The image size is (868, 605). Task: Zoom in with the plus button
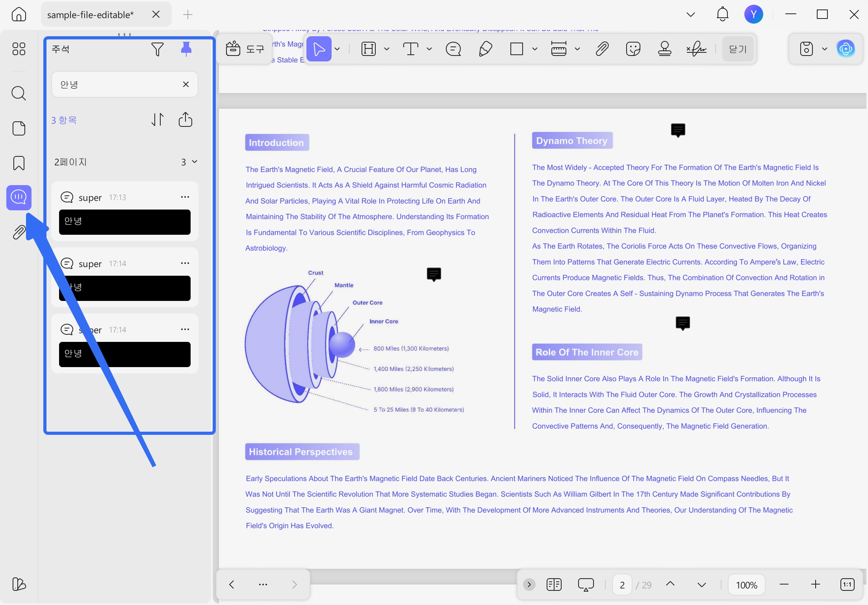click(816, 584)
